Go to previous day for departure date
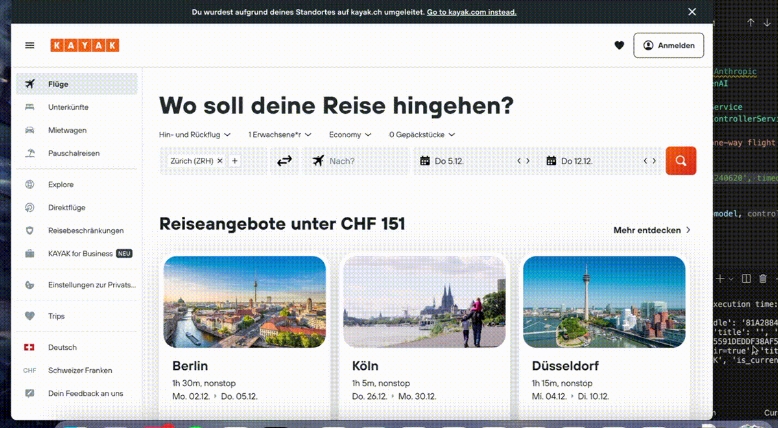 coord(519,161)
